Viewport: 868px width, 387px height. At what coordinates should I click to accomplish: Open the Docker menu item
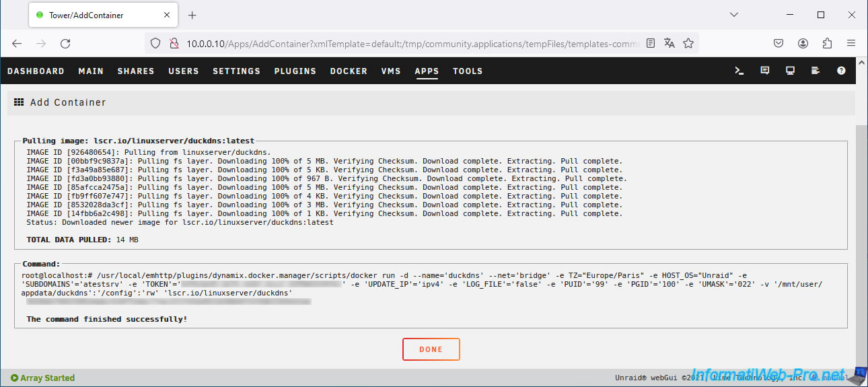tap(349, 71)
